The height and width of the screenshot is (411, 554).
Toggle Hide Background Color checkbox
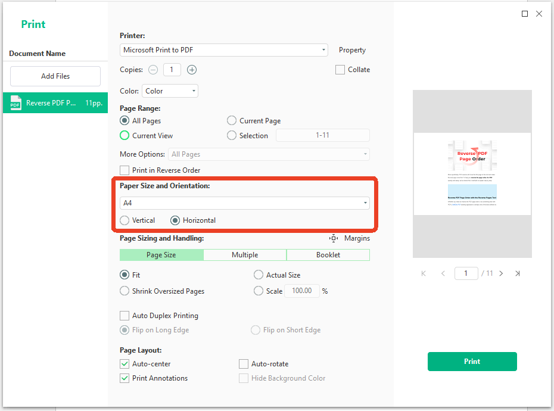(x=243, y=378)
